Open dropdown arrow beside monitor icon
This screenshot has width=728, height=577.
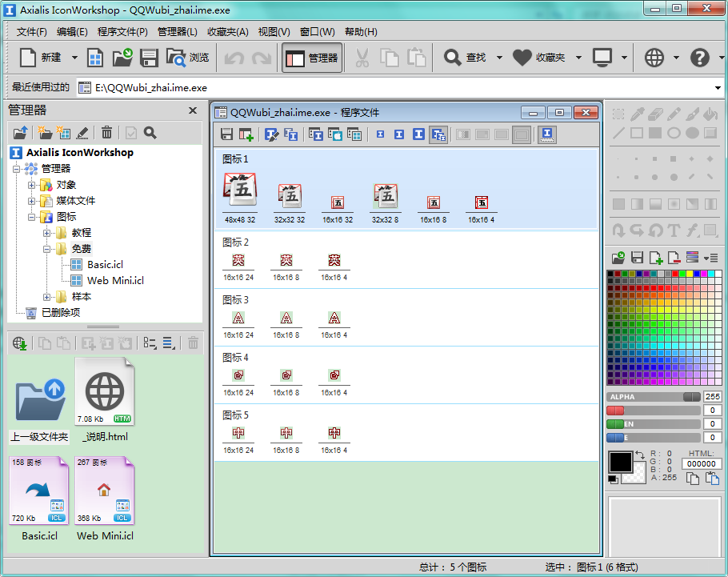[x=624, y=58]
